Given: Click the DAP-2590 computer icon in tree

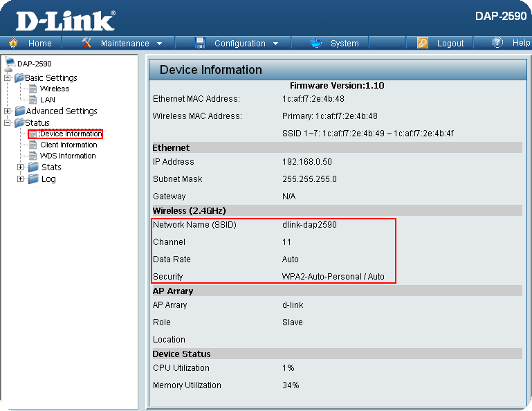Looking at the screenshot, I should pyautogui.click(x=9, y=64).
